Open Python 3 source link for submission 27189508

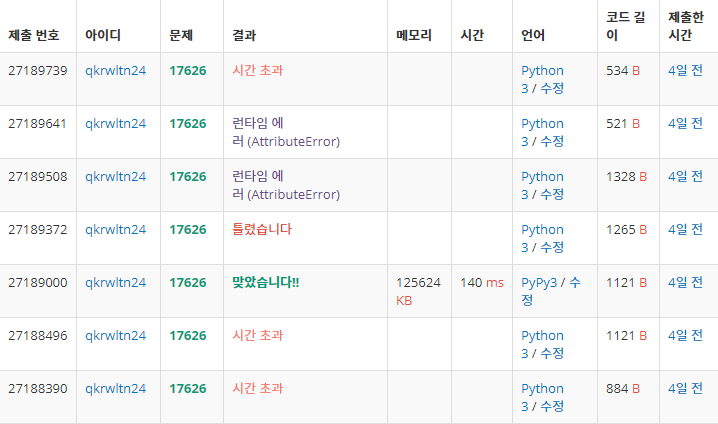(542, 185)
